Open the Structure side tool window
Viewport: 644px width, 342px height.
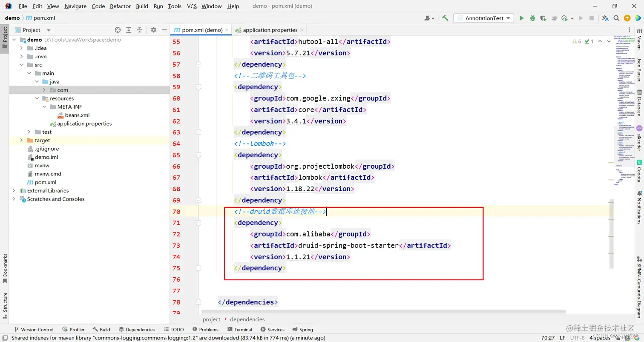(5, 305)
